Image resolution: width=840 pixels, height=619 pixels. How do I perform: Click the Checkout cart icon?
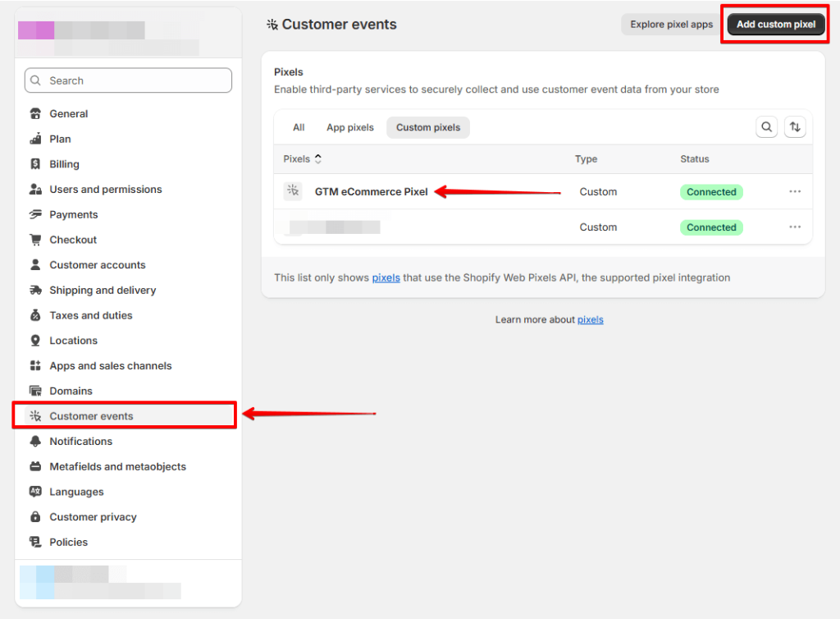pyautogui.click(x=35, y=240)
